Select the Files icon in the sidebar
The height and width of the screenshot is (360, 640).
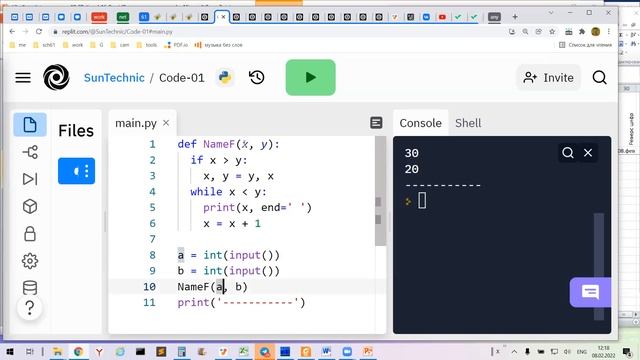pos(30,125)
